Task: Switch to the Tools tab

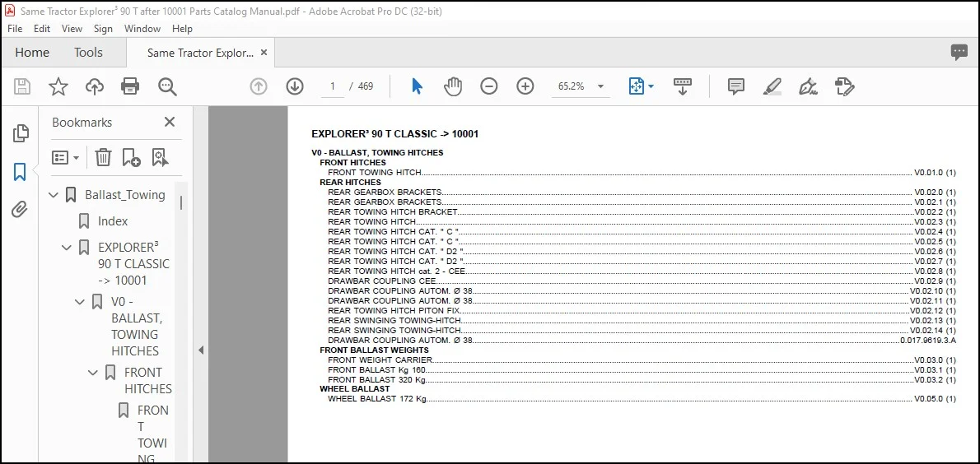Action: 88,53
